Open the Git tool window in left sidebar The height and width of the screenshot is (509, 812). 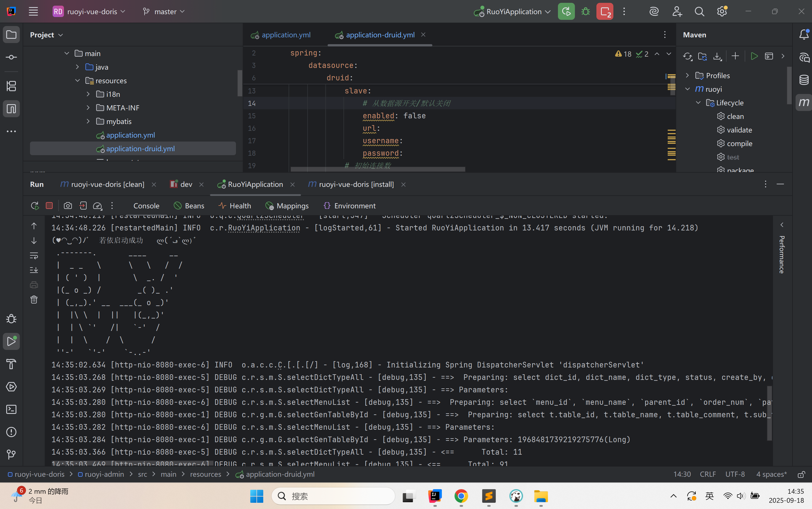click(11, 454)
